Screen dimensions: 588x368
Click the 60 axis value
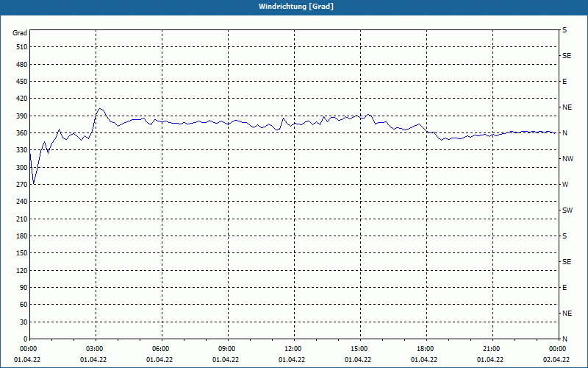pyautogui.click(x=24, y=305)
